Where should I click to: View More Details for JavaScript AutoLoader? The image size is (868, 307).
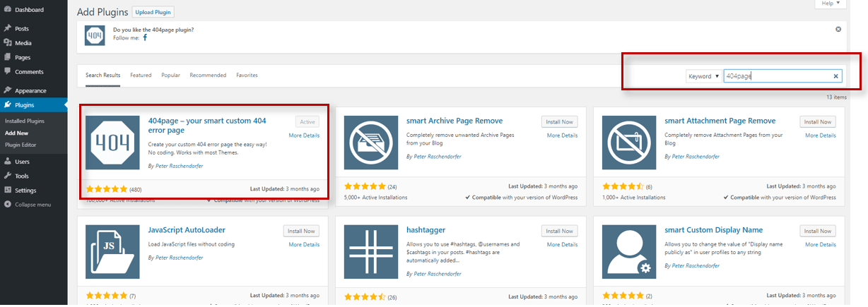(x=304, y=245)
